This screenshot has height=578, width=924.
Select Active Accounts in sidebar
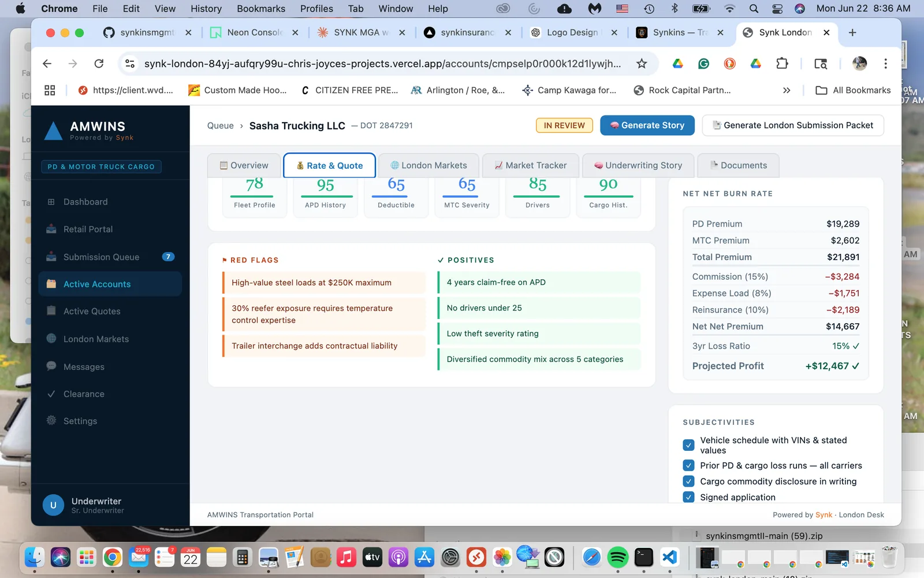tap(110, 284)
